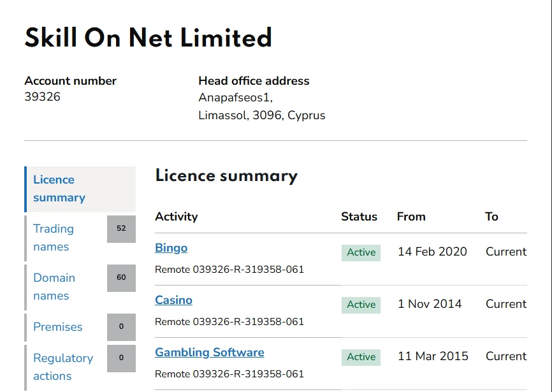Viewport: 552px width, 392px height.
Task: Click the Activity column header
Action: tap(177, 217)
